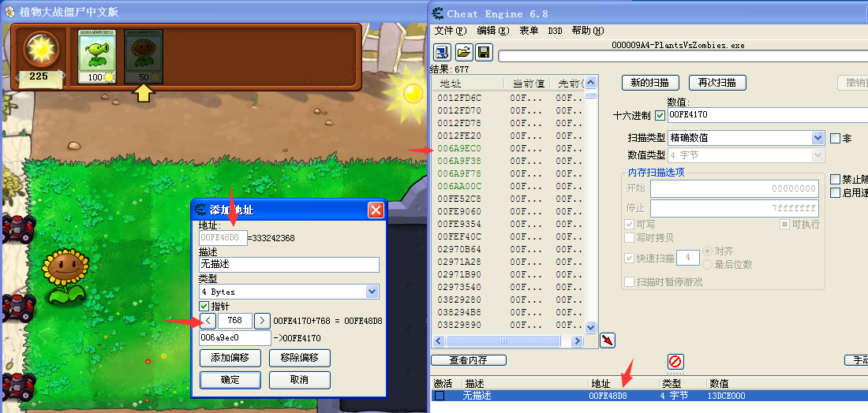Click the save floppy disk icon
The width and height of the screenshot is (868, 413).
(483, 53)
